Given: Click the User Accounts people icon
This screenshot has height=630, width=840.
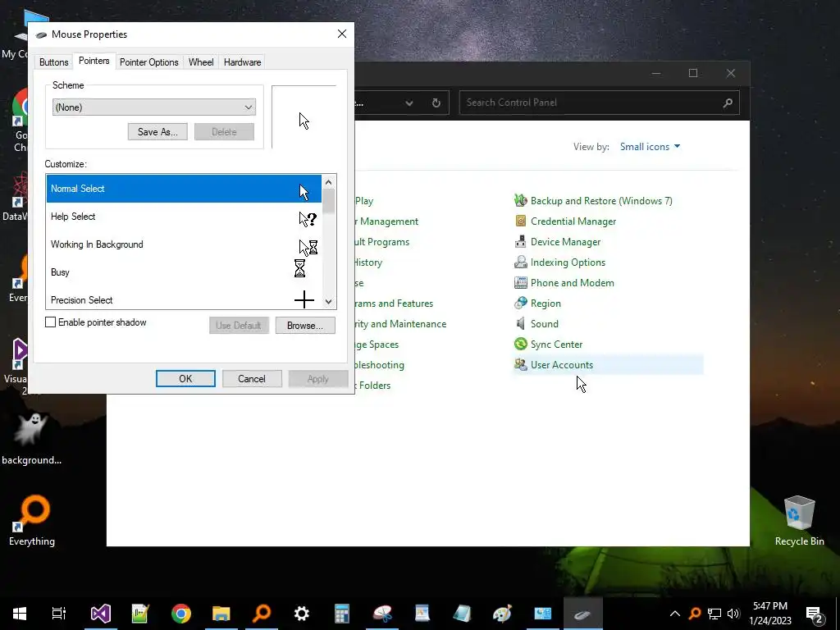Looking at the screenshot, I should (x=521, y=364).
